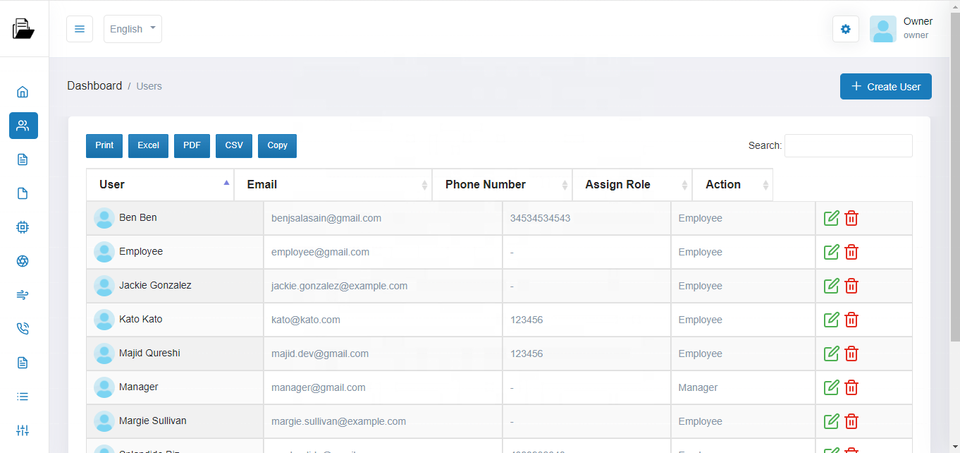
Task: Click the trash icon for Manager row
Action: click(x=852, y=388)
